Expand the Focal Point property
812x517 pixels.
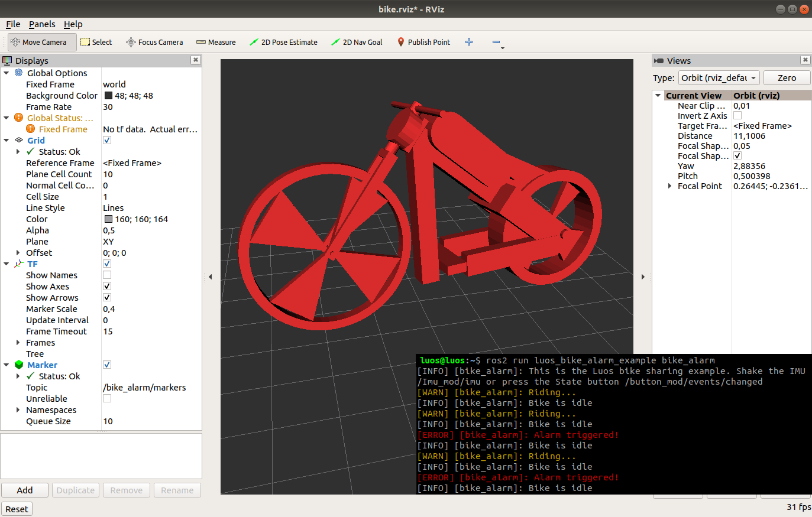[669, 186]
